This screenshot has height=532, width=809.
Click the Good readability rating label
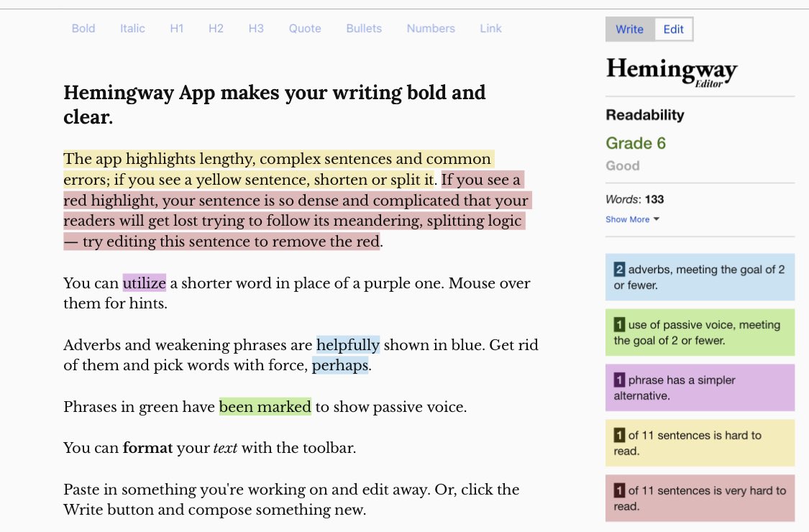pyautogui.click(x=623, y=165)
